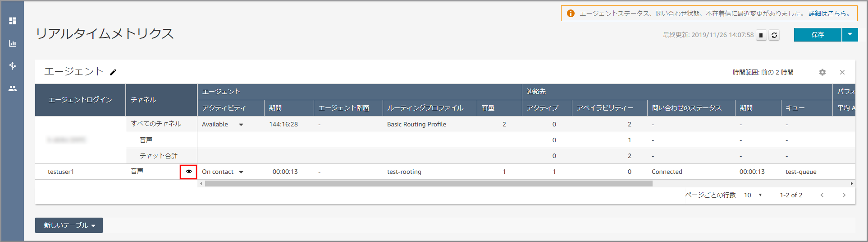Open the 新しいテーブル dropdown button

69,225
